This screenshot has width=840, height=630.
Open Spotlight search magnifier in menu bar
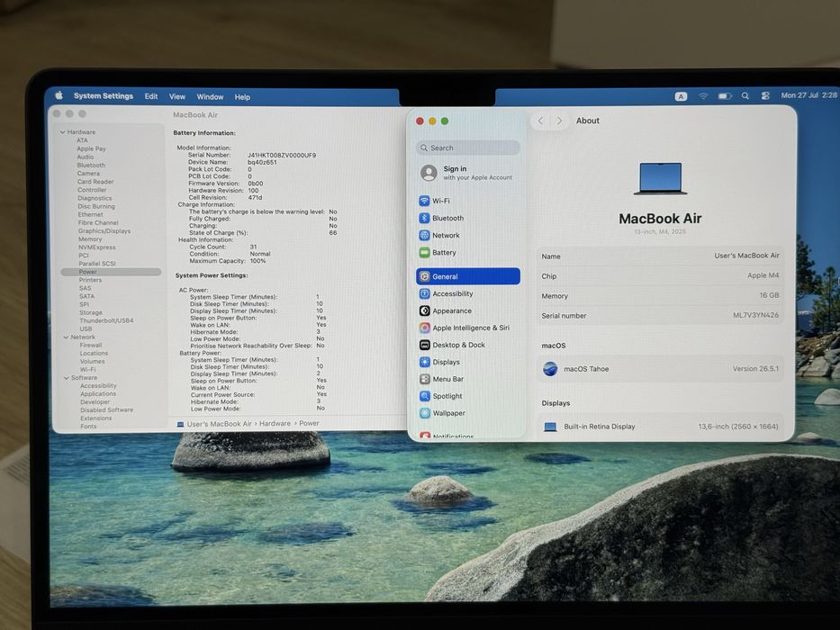click(745, 96)
